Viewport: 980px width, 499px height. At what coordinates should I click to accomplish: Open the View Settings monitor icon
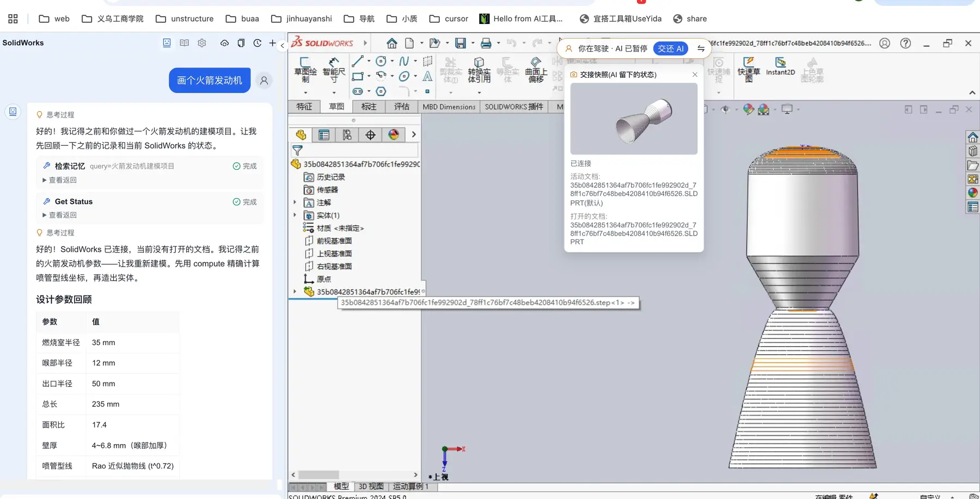(787, 109)
